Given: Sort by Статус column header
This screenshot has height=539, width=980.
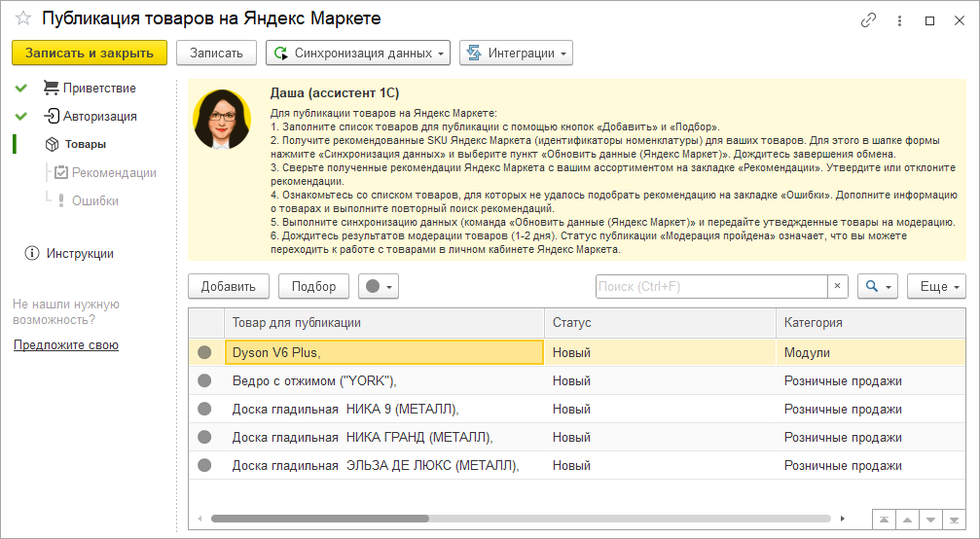Looking at the screenshot, I should [660, 323].
